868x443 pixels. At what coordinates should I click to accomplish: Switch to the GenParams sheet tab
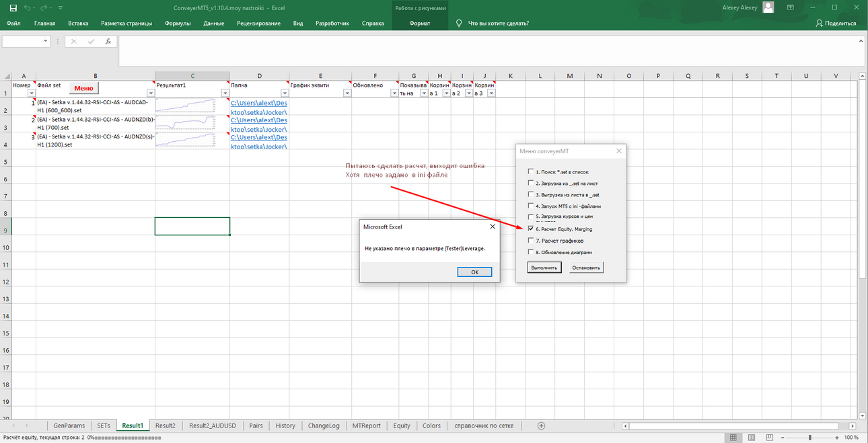coord(69,426)
